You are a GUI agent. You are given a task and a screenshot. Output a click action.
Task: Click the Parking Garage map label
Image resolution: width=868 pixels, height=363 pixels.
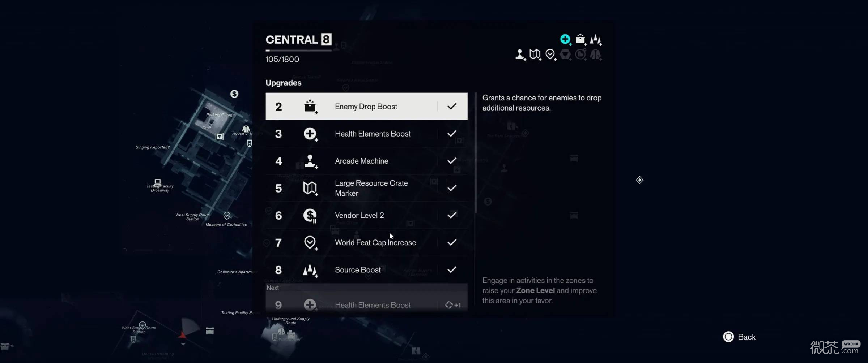(x=220, y=115)
